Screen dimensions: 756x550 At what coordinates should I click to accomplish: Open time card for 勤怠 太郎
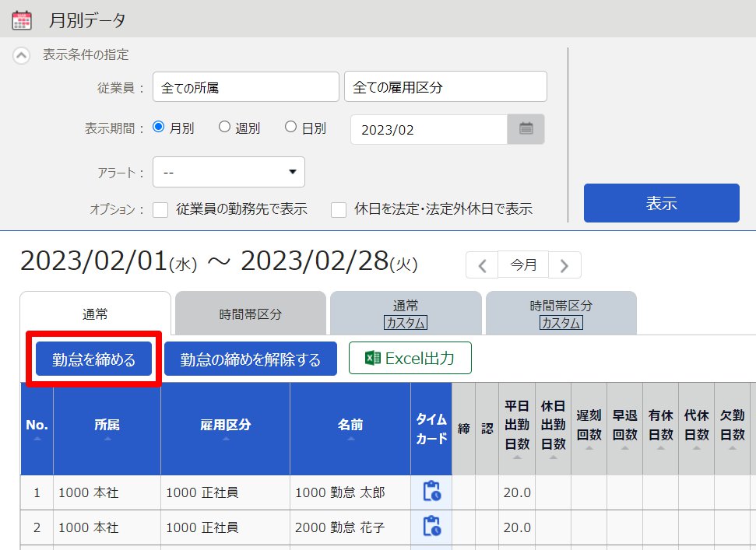click(x=431, y=492)
